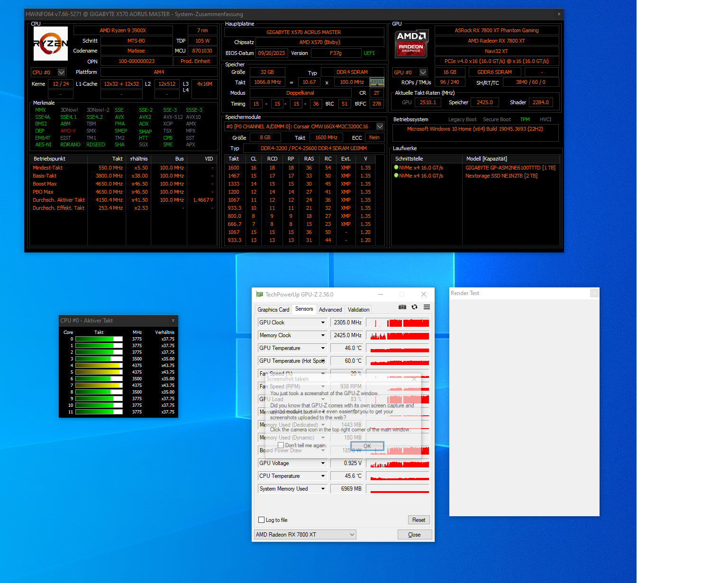728x583 pixels.
Task: Click the Doppelkanal memory mode field
Action: pos(300,93)
